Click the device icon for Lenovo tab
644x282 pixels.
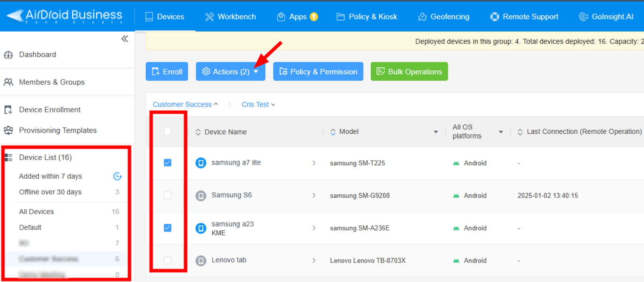click(201, 261)
